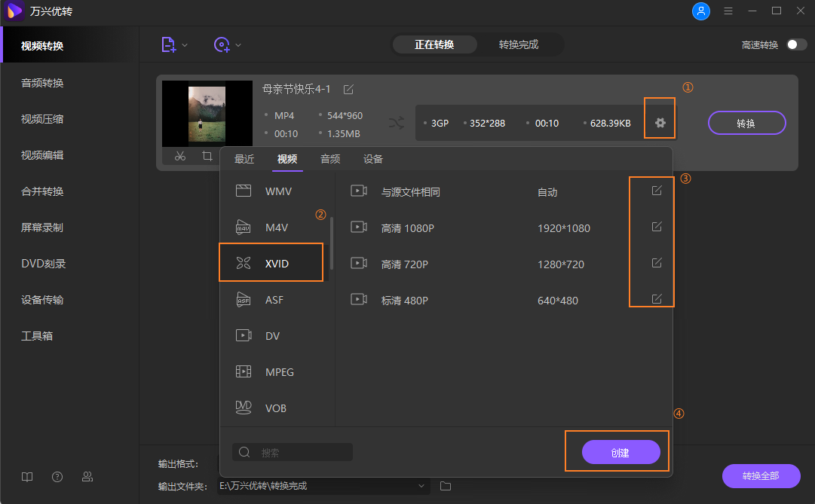Screen dimensions: 815x504
Task: Rename the file using the edit pencil icon
Action: pyautogui.click(x=348, y=89)
